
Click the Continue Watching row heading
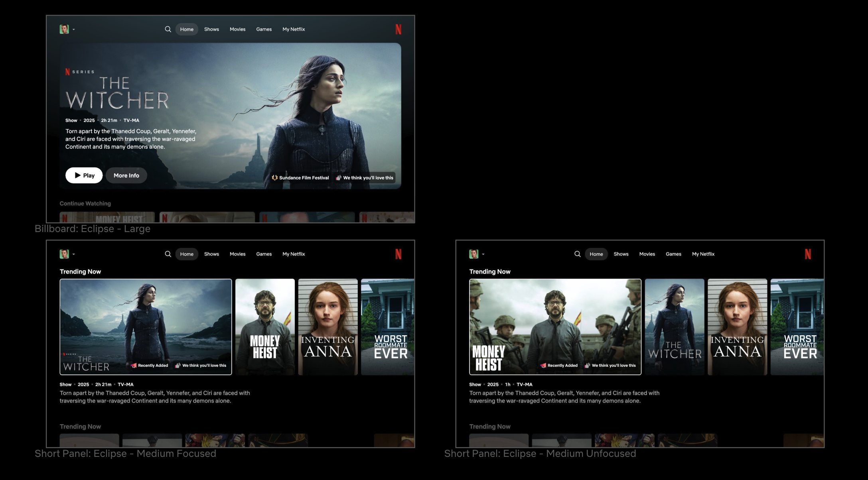click(85, 203)
